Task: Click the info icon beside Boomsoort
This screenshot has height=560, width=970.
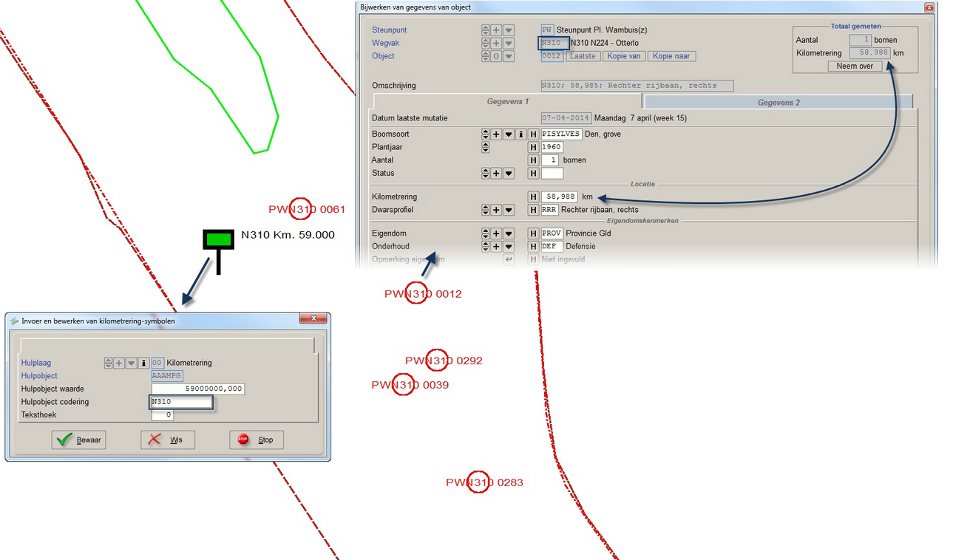Action: click(x=520, y=134)
